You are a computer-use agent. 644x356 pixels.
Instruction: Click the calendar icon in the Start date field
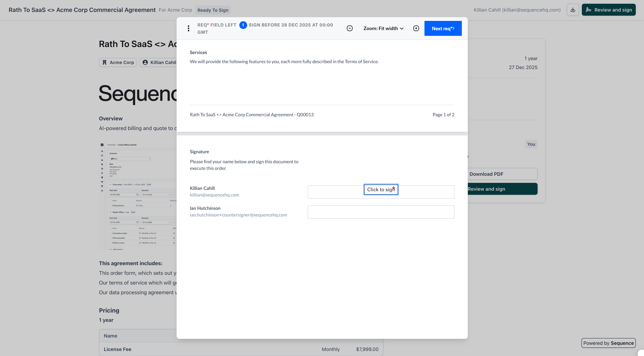click(138, 195)
